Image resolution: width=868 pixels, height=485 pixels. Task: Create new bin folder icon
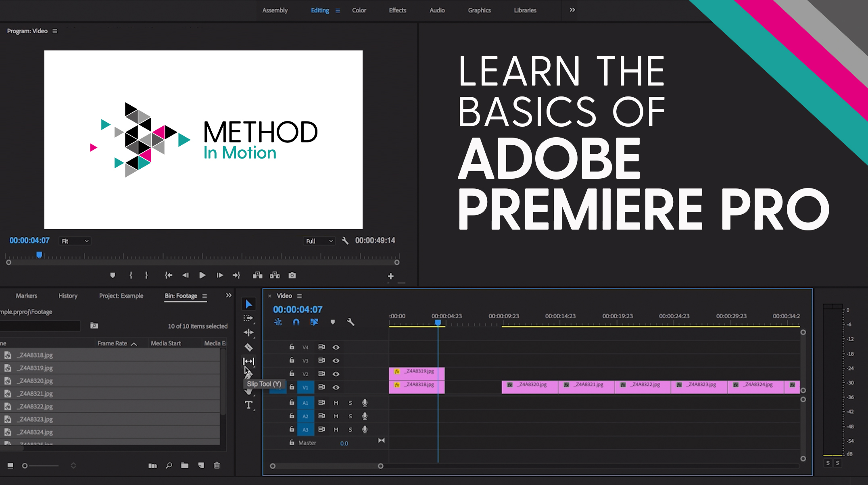pyautogui.click(x=185, y=466)
